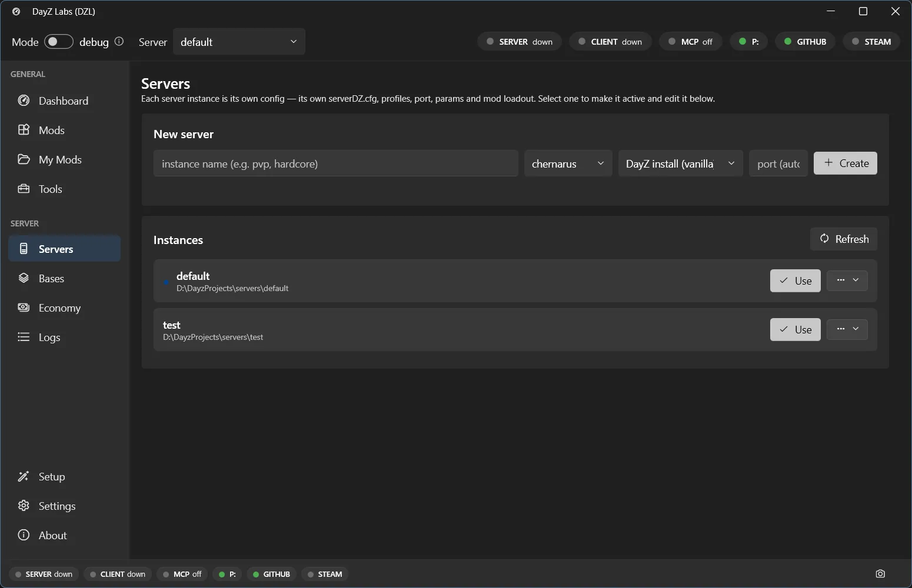Click the My Mods folder icon
This screenshot has height=588, width=912.
(24, 159)
